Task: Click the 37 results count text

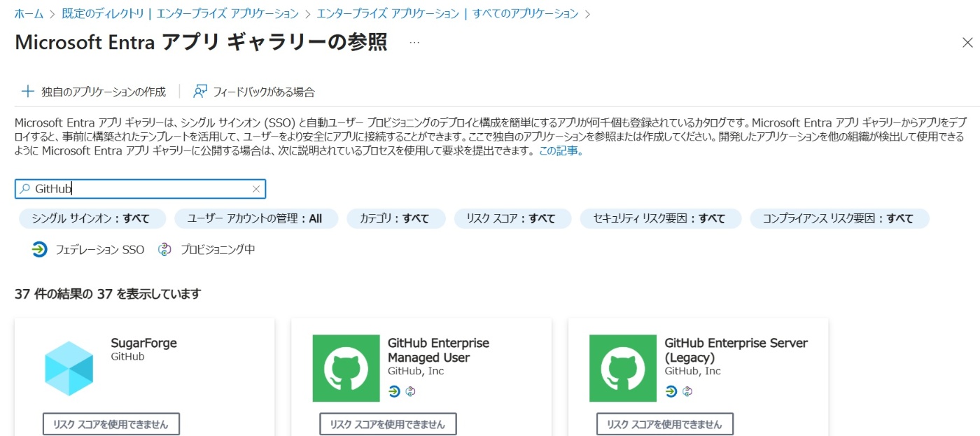Action: click(x=108, y=294)
